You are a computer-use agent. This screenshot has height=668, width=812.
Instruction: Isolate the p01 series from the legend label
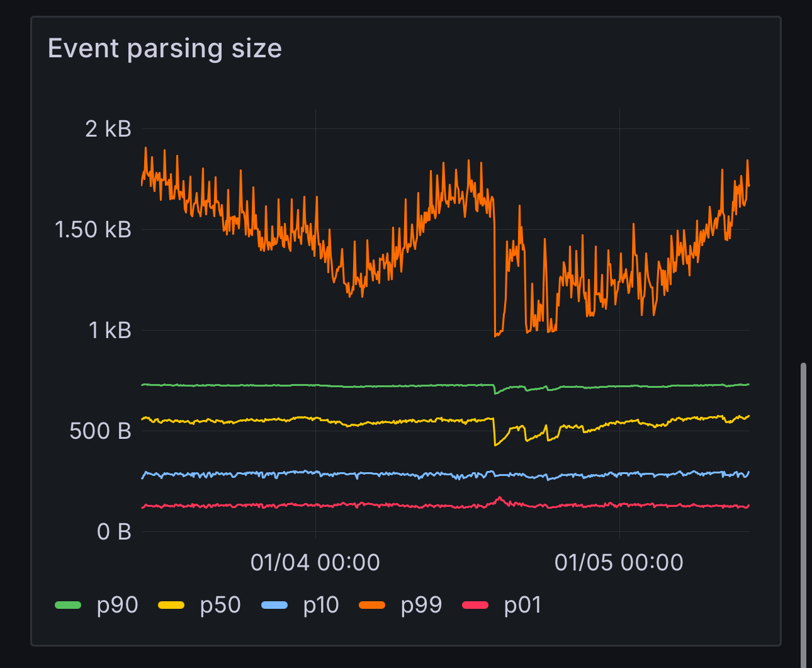coord(522,605)
